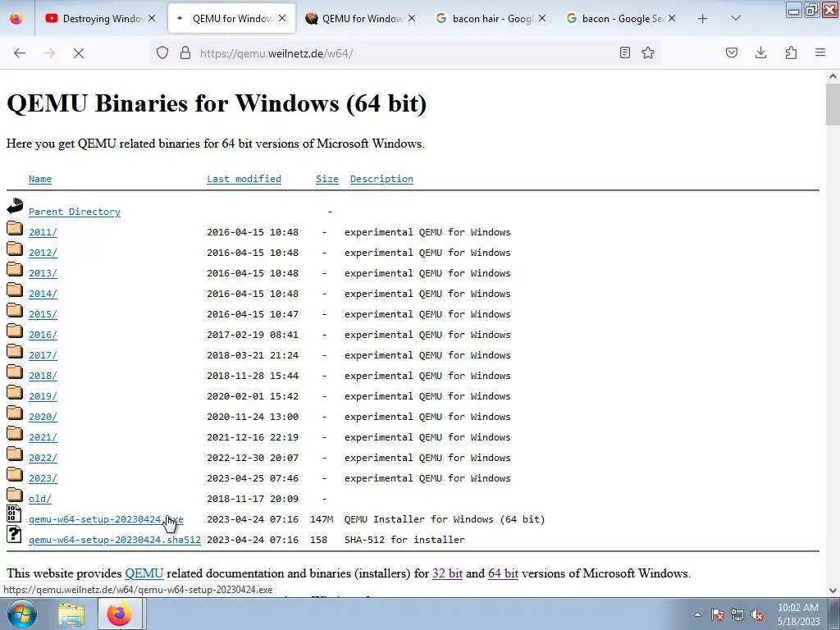This screenshot has width=840, height=630.
Task: Select the active QEMU for Windows tab
Action: tap(231, 18)
